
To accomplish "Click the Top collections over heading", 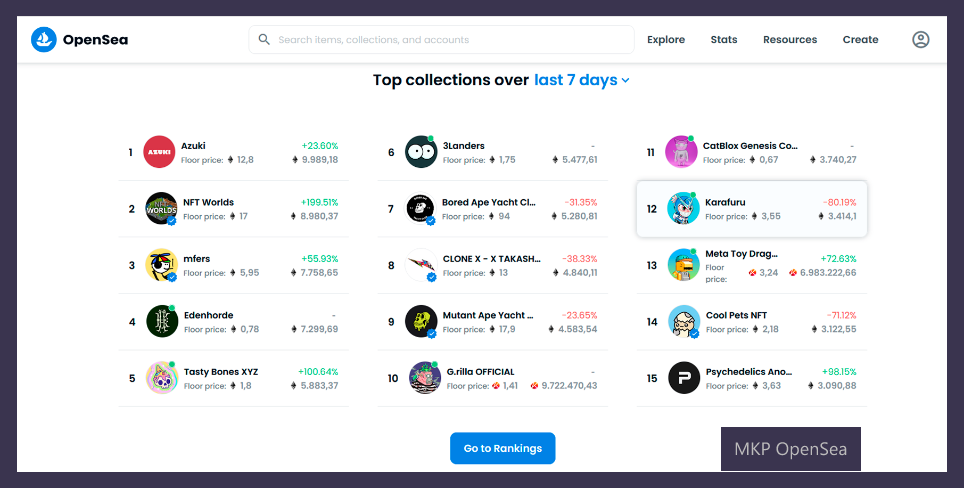I will pyautogui.click(x=451, y=80).
